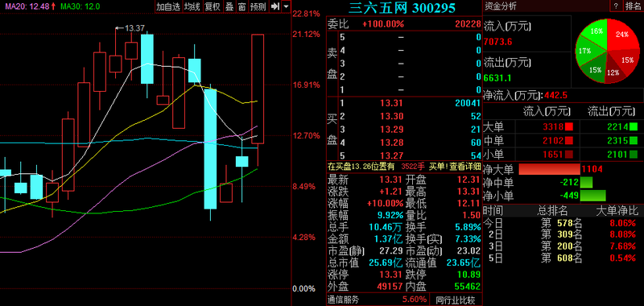This screenshot has height=306, width=644.
Task: Click the MA20 indicator label
Action: [x=28, y=6]
